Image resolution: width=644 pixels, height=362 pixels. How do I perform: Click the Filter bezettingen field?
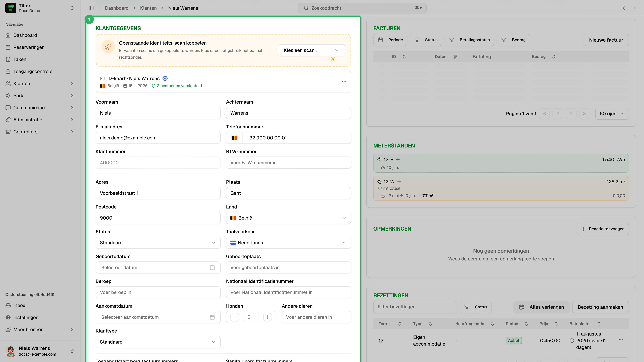[415, 307]
